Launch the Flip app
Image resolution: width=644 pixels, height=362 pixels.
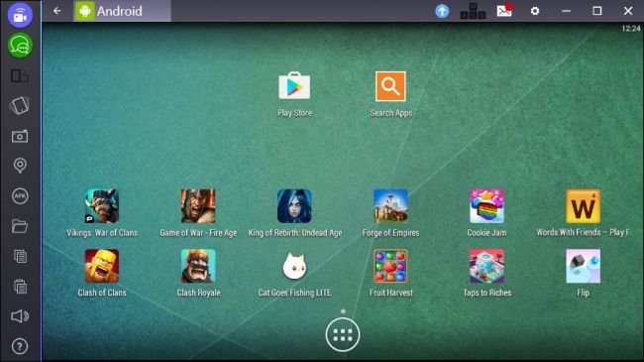(583, 266)
